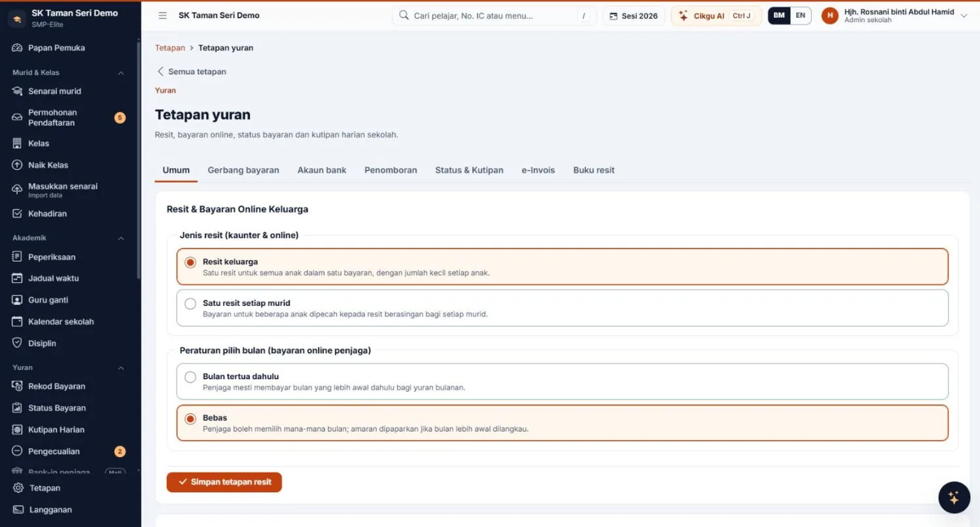Viewport: 980px width, 527px height.
Task: Collapse the Murid & Kelas sidebar section
Action: (120, 73)
